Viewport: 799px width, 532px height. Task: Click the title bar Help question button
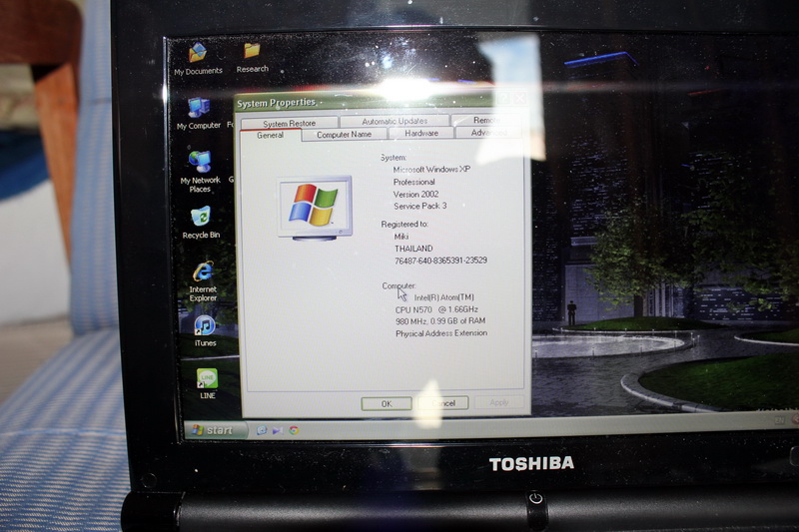[x=502, y=99]
